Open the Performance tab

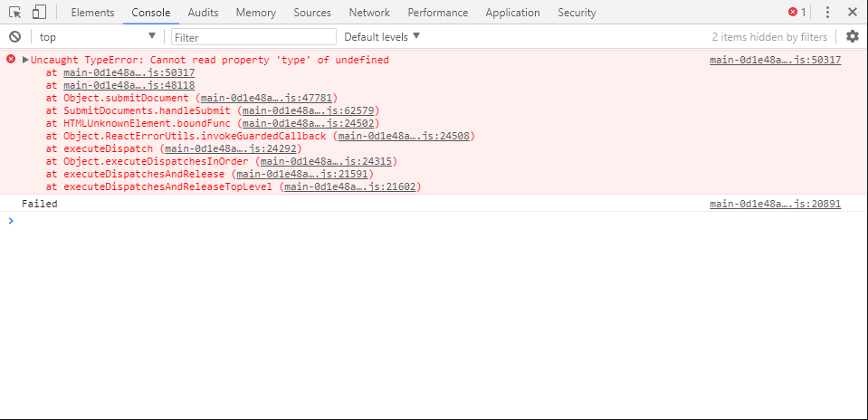438,12
